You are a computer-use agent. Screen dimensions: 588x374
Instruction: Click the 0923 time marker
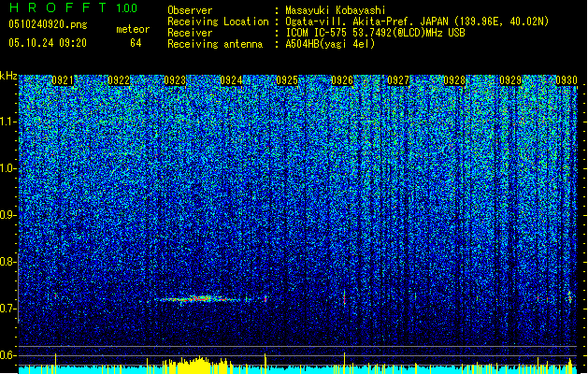(175, 80)
